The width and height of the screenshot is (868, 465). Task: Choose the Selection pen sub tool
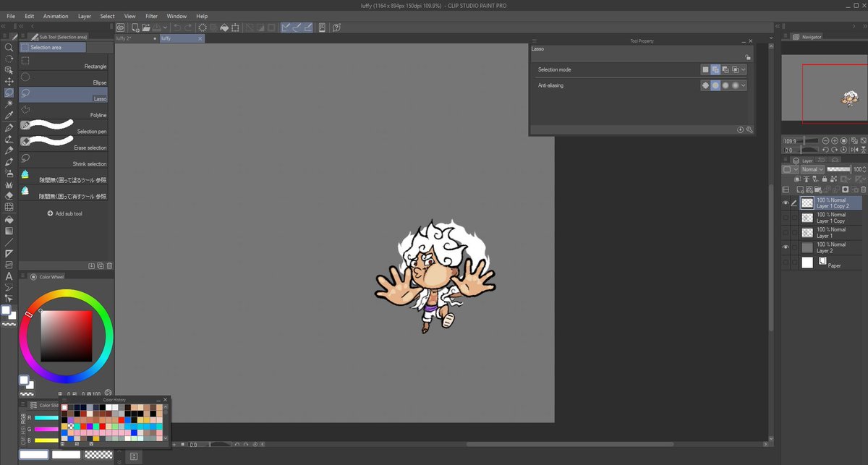point(64,127)
